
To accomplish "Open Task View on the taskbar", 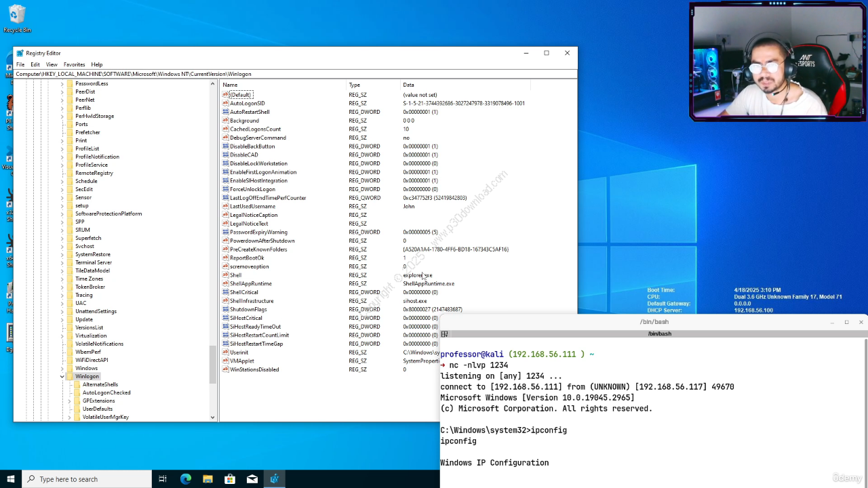I will coord(163,479).
